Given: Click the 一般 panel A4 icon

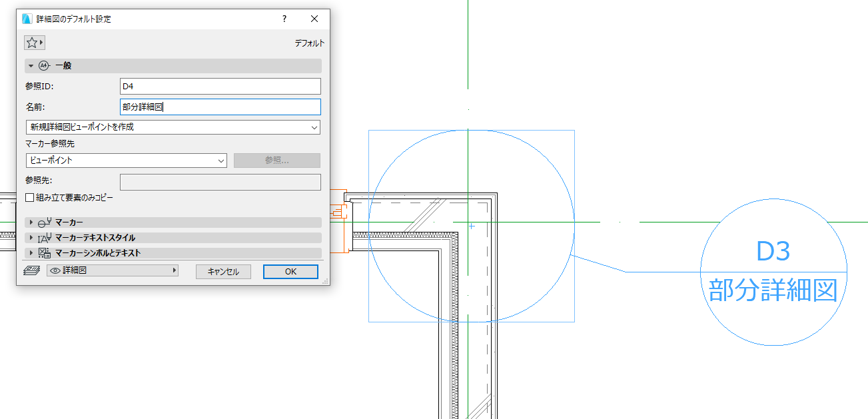Looking at the screenshot, I should click(x=45, y=66).
